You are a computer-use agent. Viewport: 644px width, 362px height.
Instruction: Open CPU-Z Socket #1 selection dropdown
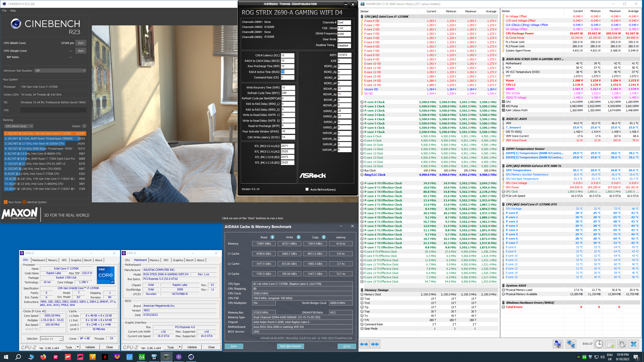tap(52, 339)
